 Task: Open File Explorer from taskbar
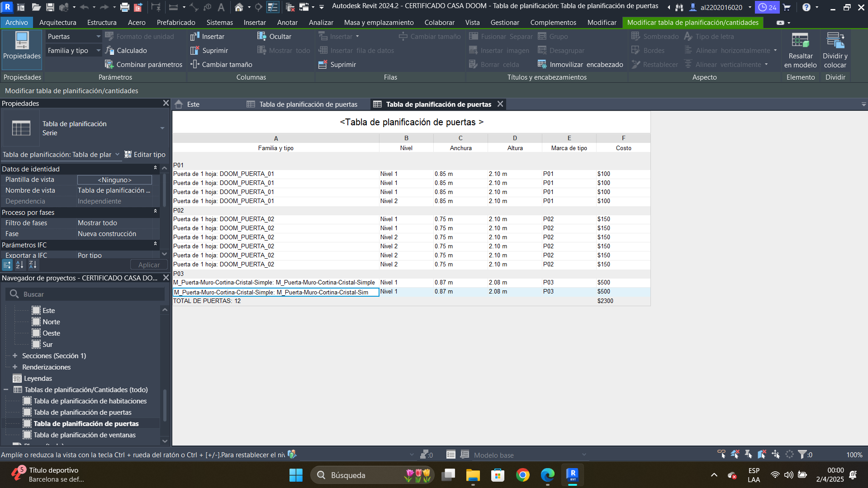tap(473, 475)
